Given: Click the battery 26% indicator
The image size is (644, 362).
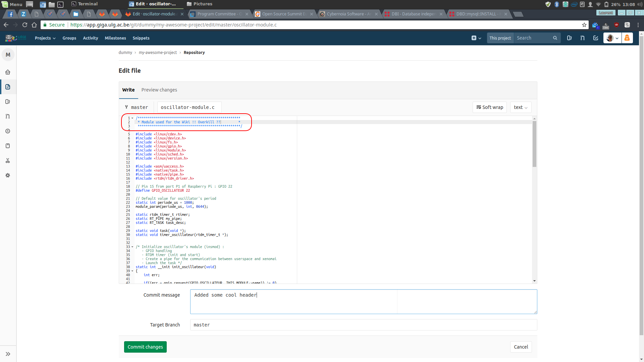Looking at the screenshot, I should point(612,4).
